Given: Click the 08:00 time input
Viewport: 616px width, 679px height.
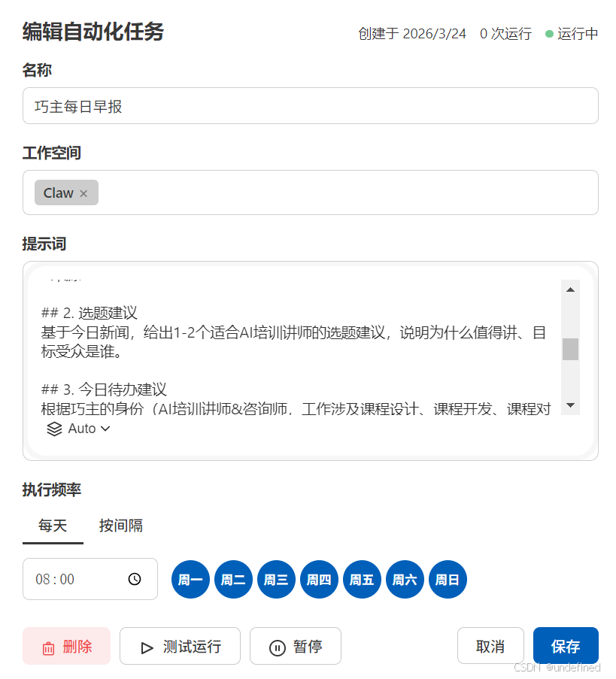Looking at the screenshot, I should (x=90, y=579).
